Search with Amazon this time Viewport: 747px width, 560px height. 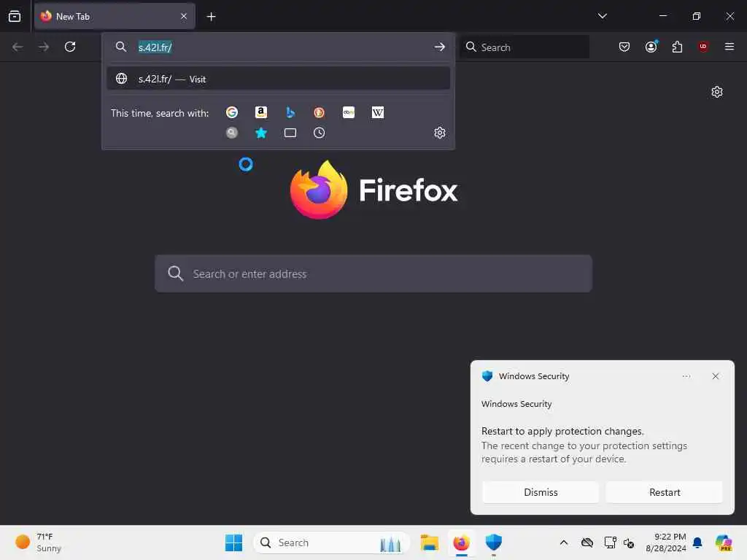tap(261, 112)
